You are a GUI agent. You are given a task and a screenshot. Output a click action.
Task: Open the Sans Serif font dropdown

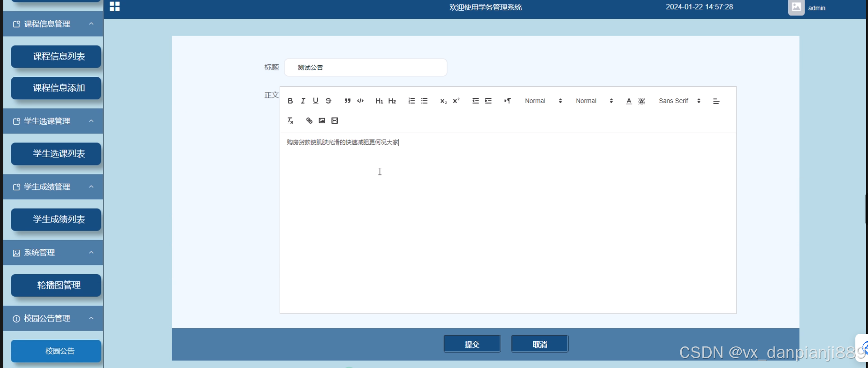coord(679,101)
